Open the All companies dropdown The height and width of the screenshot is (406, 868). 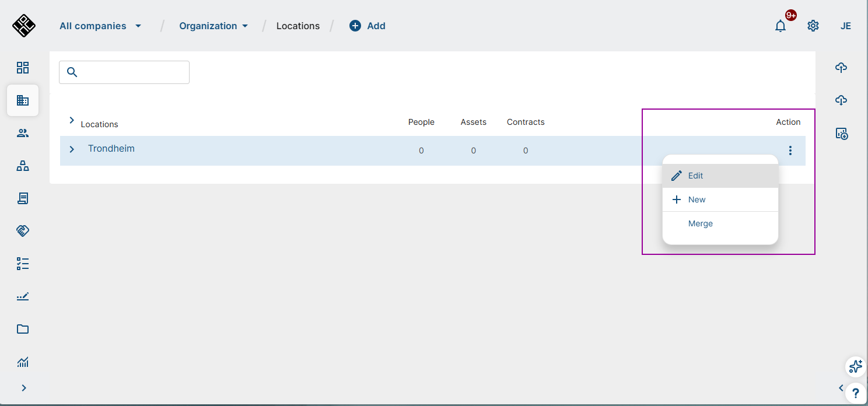pyautogui.click(x=100, y=26)
